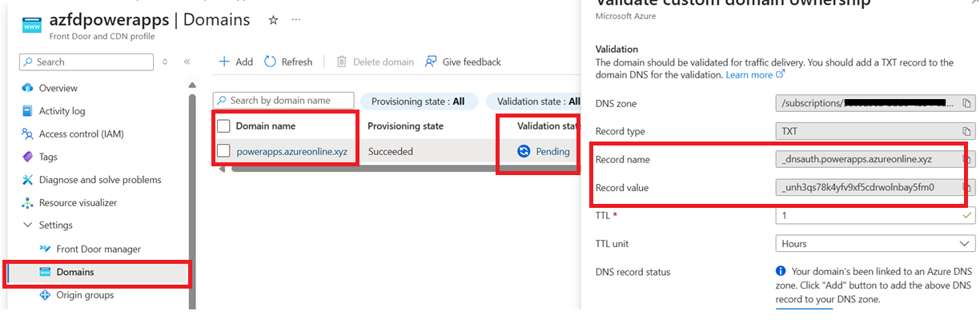Click inside the sidebar Search field
Image resolution: width=980 pixels, height=323 pixels.
[x=86, y=62]
